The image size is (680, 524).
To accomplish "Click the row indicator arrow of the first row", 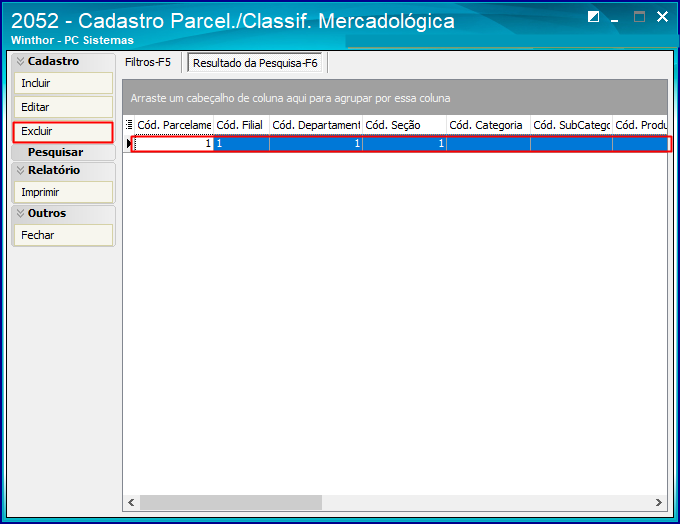I will point(129,144).
